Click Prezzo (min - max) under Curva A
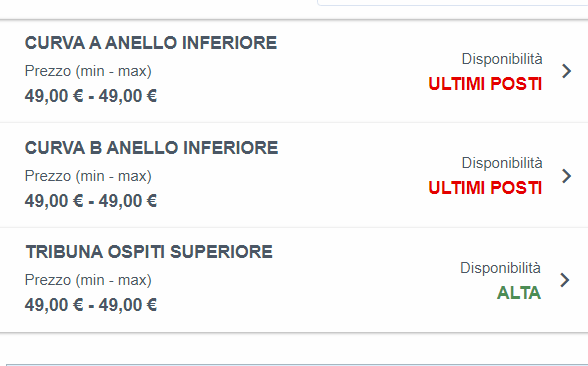The height and width of the screenshot is (366, 588). tap(88, 71)
